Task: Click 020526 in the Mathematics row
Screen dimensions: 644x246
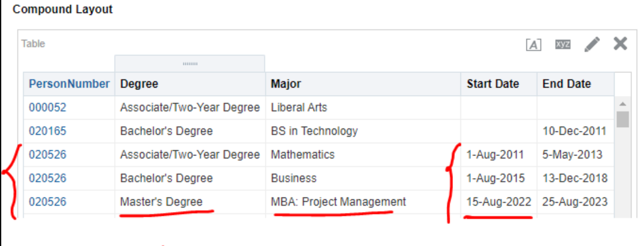Action: tap(48, 155)
